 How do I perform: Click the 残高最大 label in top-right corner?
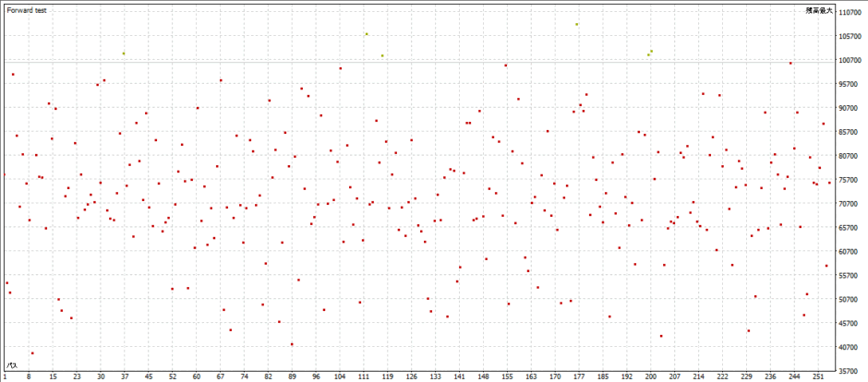click(818, 9)
